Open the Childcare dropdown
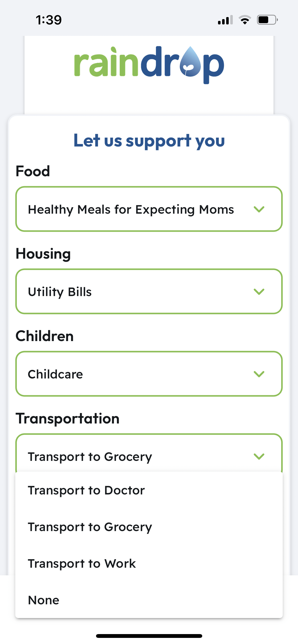 coord(149,374)
